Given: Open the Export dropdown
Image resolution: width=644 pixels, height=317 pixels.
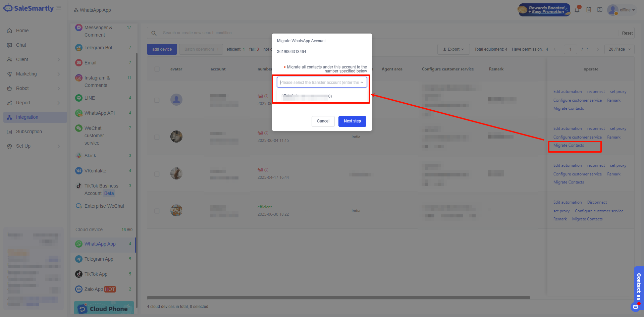Looking at the screenshot, I should 453,49.
